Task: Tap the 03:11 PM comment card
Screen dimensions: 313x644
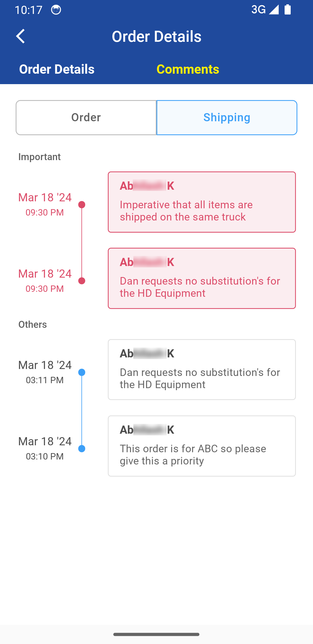Action: 202,370
